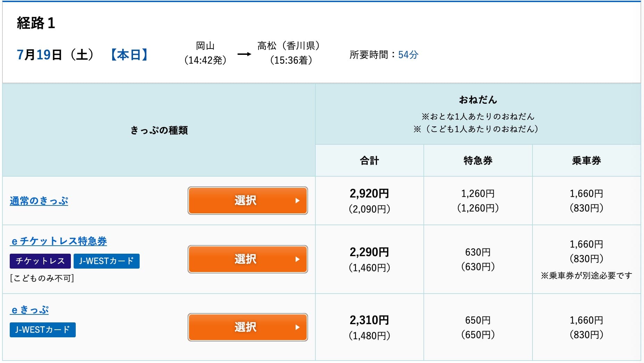Click the 2,920円 total price
The width and height of the screenshot is (644, 363).
(x=369, y=193)
